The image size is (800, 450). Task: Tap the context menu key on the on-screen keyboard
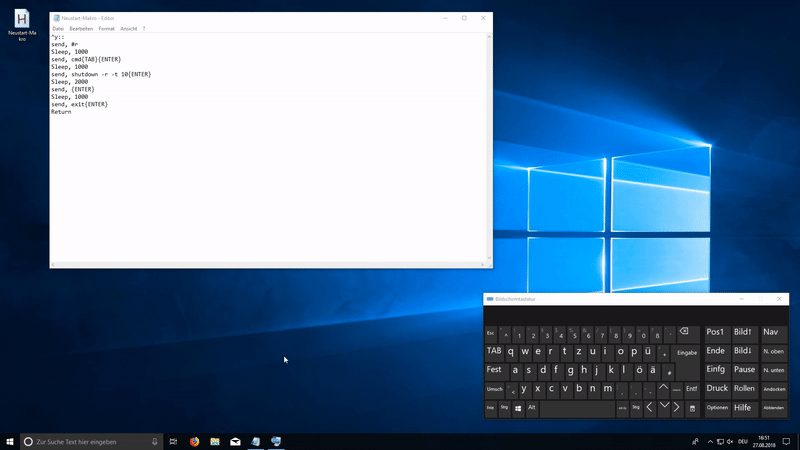tap(692, 408)
